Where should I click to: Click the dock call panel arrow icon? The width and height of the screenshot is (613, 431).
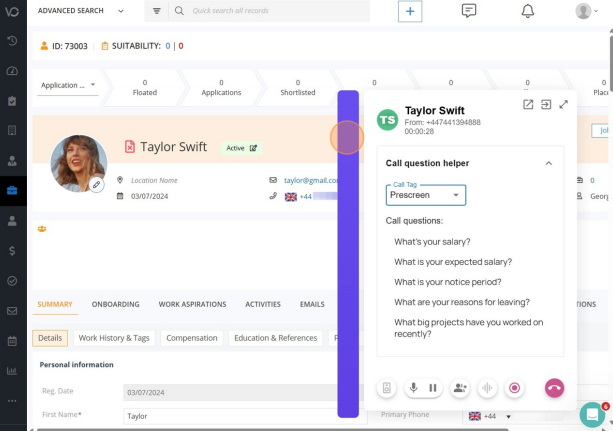click(546, 104)
